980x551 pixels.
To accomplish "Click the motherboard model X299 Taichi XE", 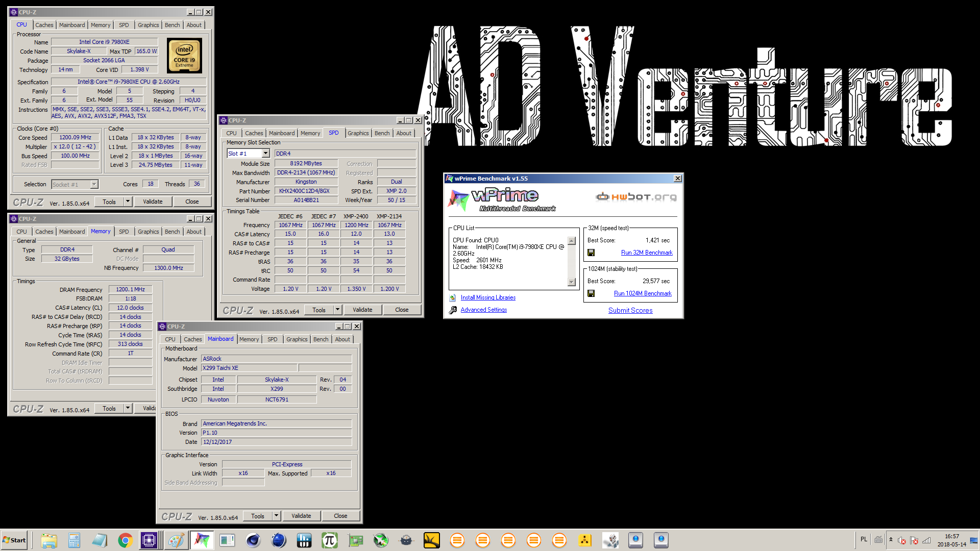I will pos(249,368).
